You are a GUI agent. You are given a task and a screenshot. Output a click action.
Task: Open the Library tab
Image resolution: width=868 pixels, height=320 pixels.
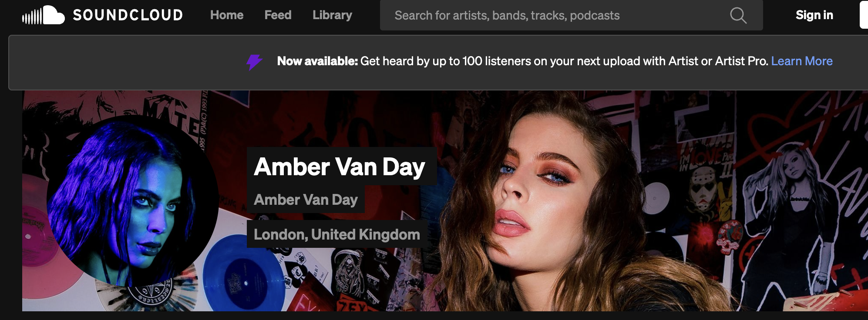[332, 15]
